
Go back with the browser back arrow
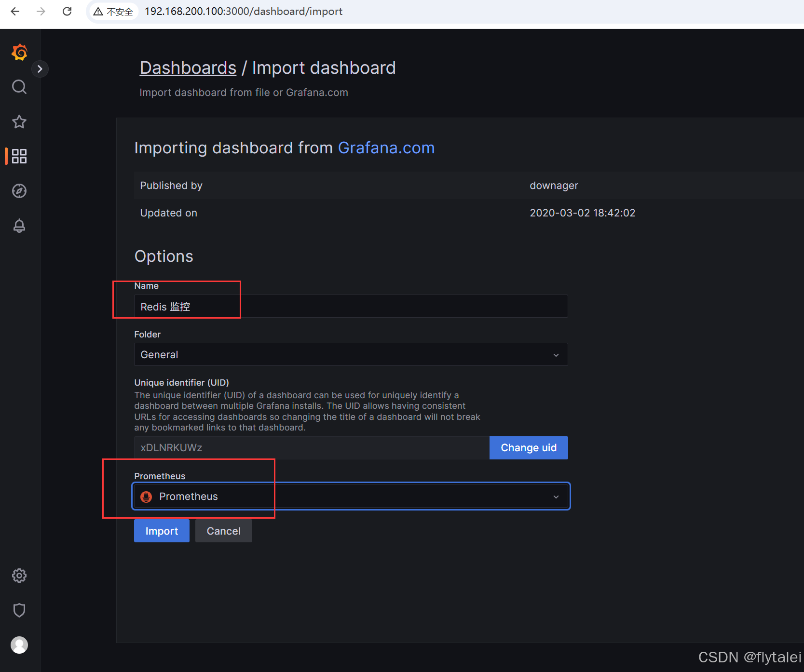(15, 11)
